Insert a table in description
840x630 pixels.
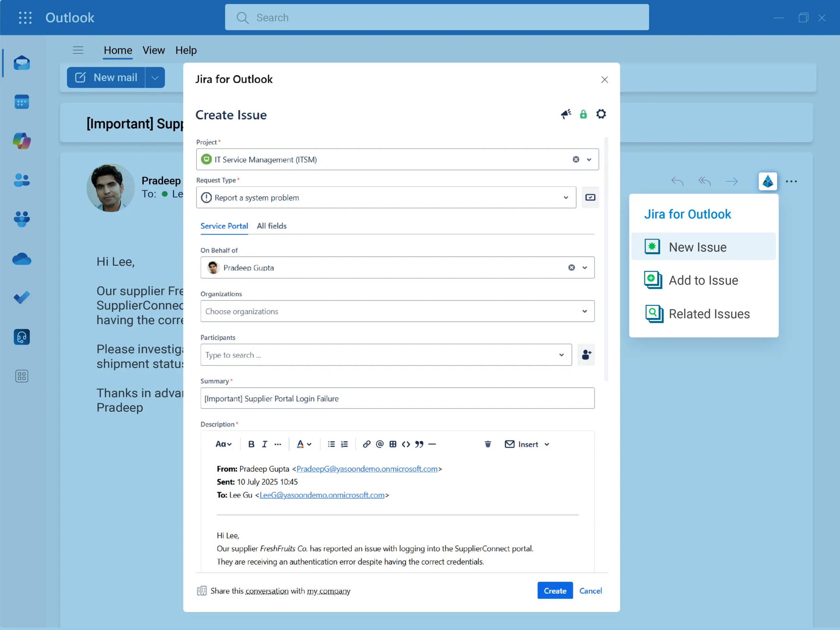[393, 444]
